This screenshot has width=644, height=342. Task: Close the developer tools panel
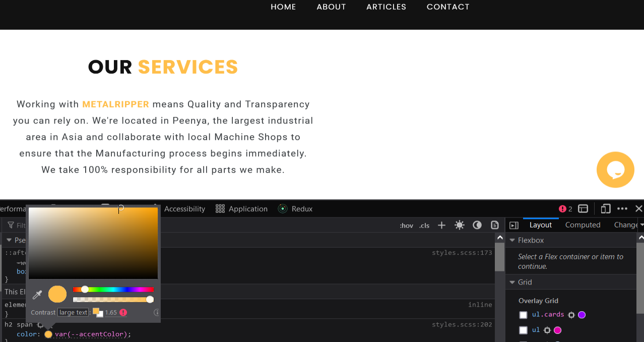tap(638, 209)
